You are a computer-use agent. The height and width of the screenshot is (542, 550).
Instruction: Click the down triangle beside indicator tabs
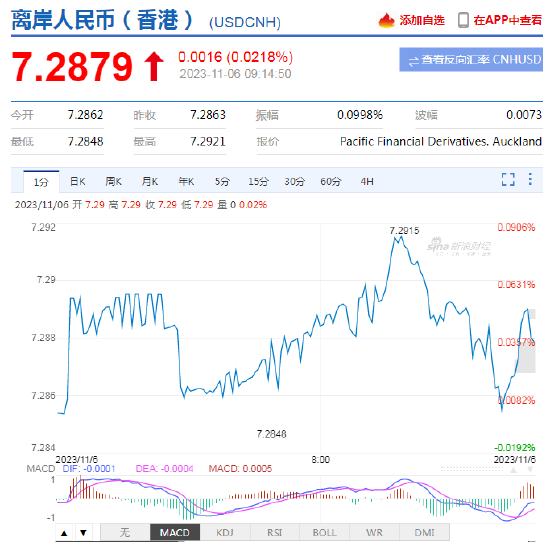pyautogui.click(x=83, y=533)
